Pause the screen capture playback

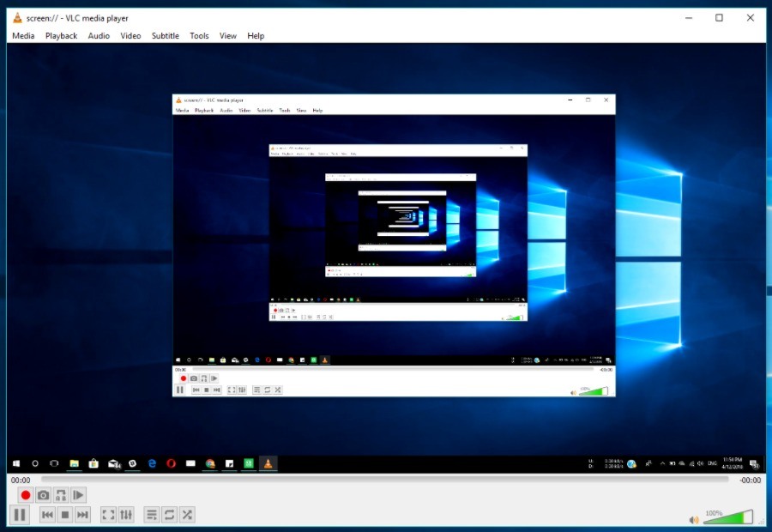click(17, 515)
